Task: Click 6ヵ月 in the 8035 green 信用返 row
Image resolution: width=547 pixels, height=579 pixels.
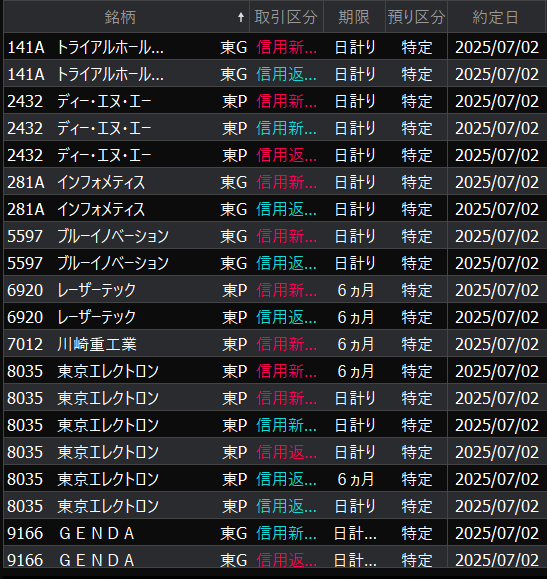Action: pyautogui.click(x=355, y=479)
